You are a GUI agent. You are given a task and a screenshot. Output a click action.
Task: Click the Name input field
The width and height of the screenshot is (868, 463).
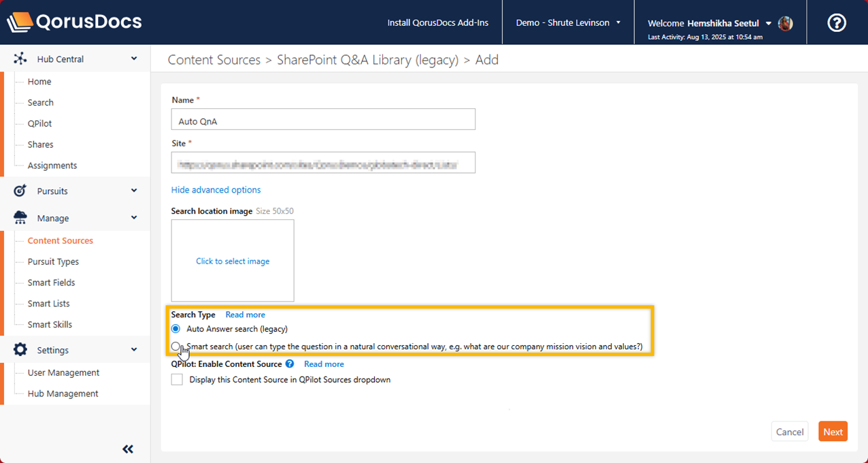click(x=323, y=120)
